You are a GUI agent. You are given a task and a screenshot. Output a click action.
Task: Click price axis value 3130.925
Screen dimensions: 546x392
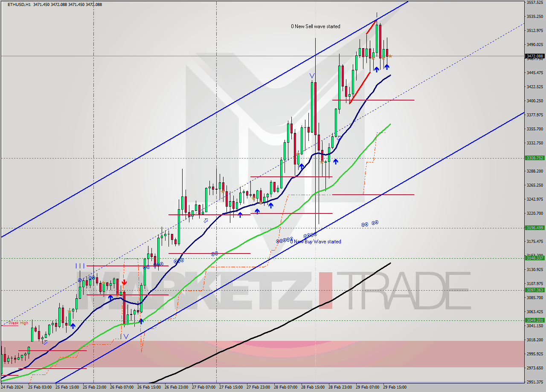click(534, 270)
